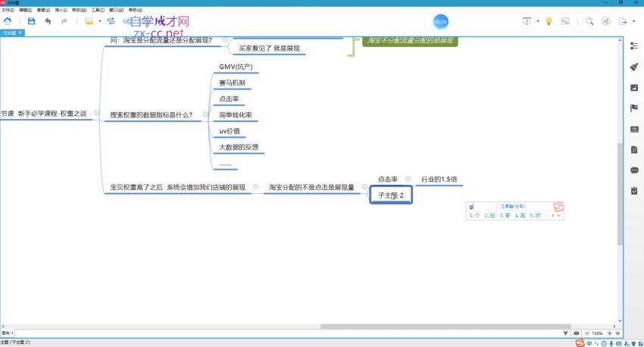Image resolution: width=644 pixels, height=347 pixels.
Task: Click the Sogou IME icon in tray
Action: tap(580, 343)
